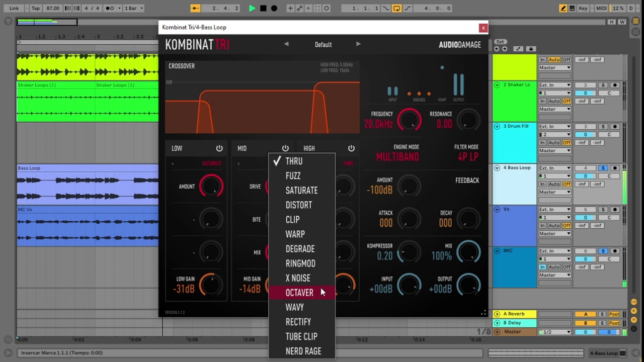Toggle the Follow arrow button in transport
644x362 pixels.
195,8
